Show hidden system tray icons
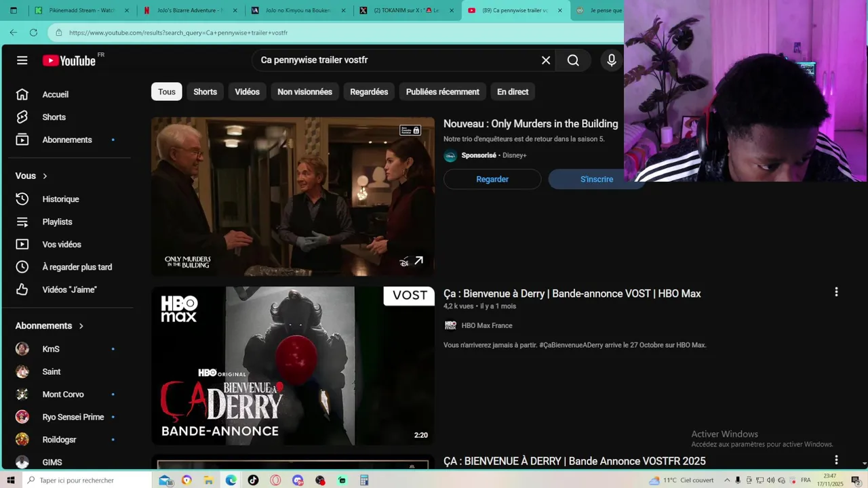The height and width of the screenshot is (488, 868). (727, 480)
